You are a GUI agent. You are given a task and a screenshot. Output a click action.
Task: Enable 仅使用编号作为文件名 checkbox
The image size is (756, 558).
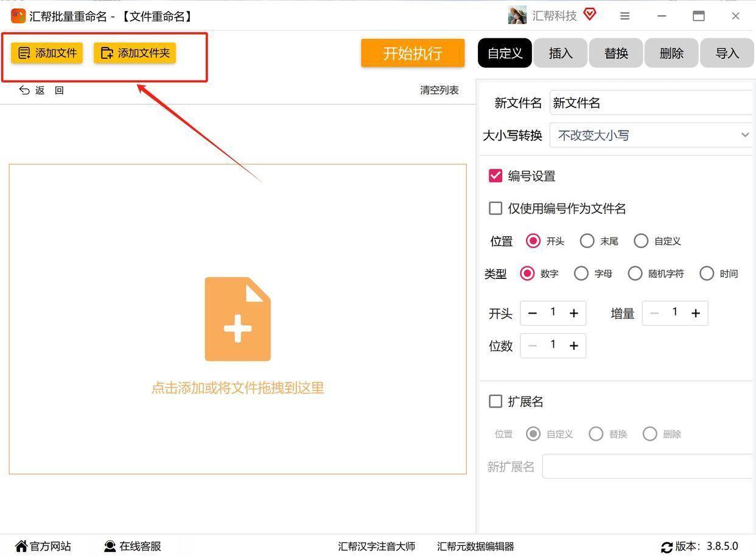(x=495, y=208)
